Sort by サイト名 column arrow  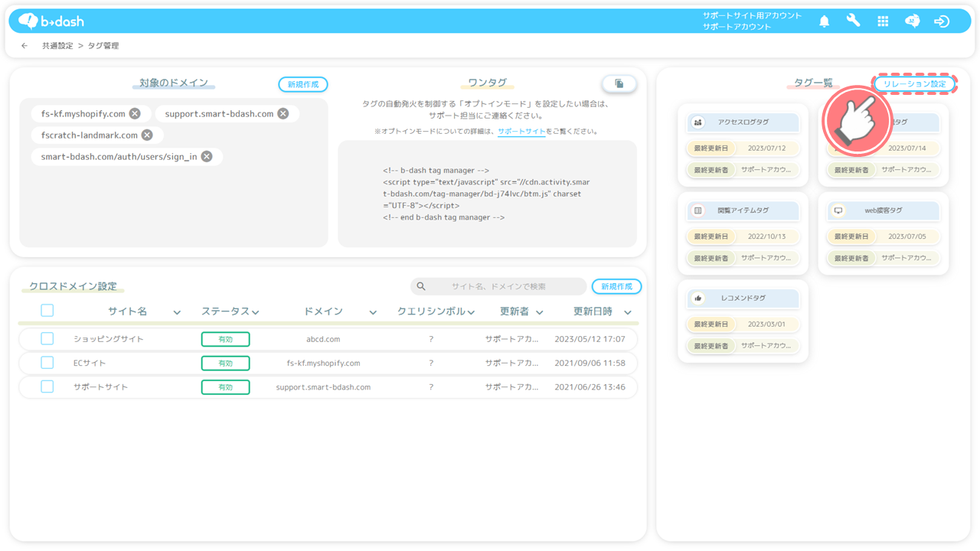(x=177, y=312)
